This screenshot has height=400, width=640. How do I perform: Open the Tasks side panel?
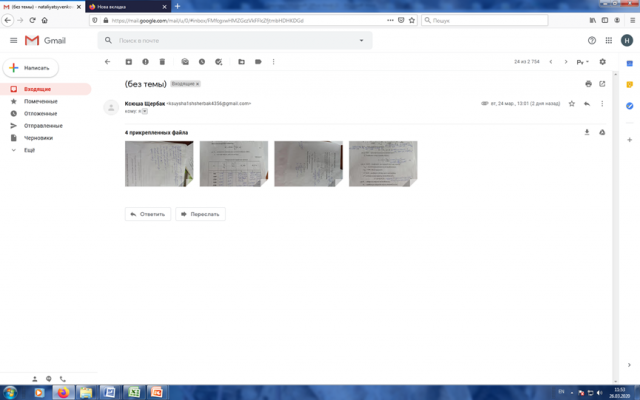(629, 106)
